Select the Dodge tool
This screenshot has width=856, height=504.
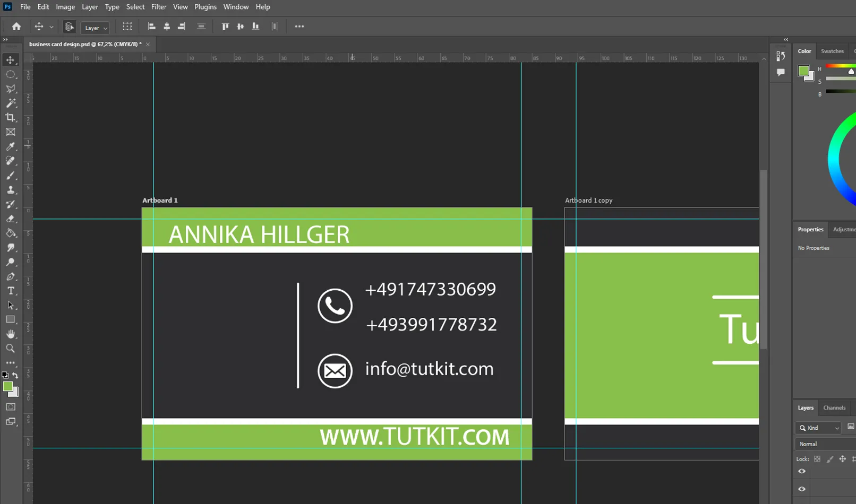(11, 262)
